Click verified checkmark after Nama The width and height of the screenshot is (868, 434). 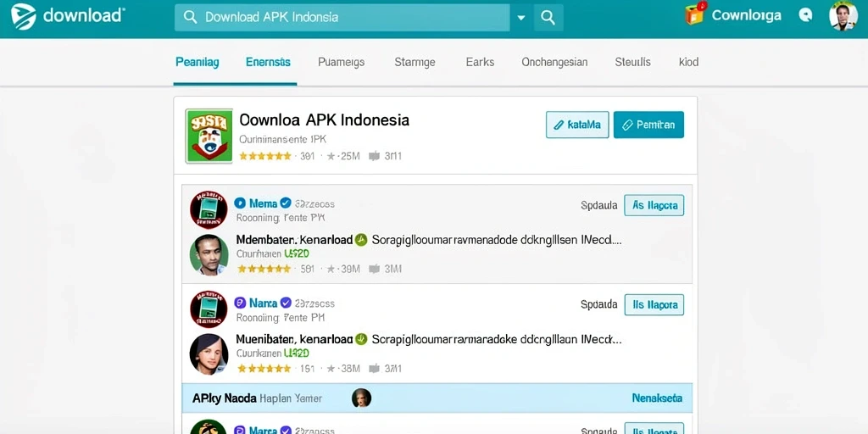[286, 303]
